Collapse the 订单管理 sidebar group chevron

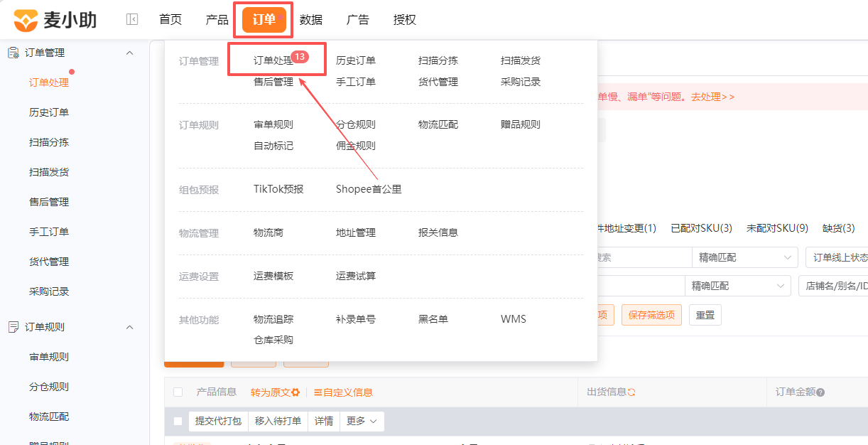[129, 53]
